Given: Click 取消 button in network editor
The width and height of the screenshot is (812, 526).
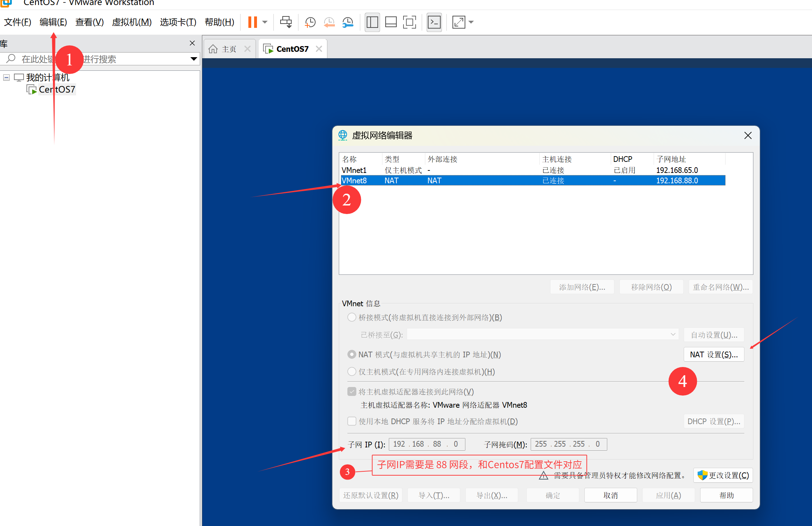Looking at the screenshot, I should pyautogui.click(x=611, y=495).
